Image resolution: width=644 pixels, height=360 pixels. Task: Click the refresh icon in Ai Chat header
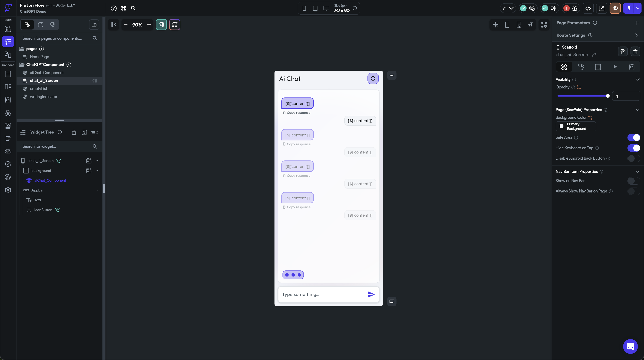373,78
